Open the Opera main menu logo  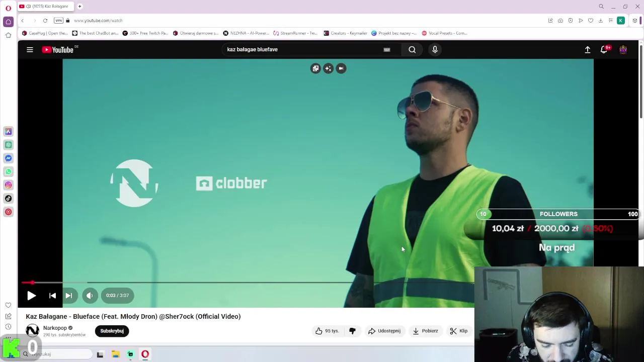(8, 9)
